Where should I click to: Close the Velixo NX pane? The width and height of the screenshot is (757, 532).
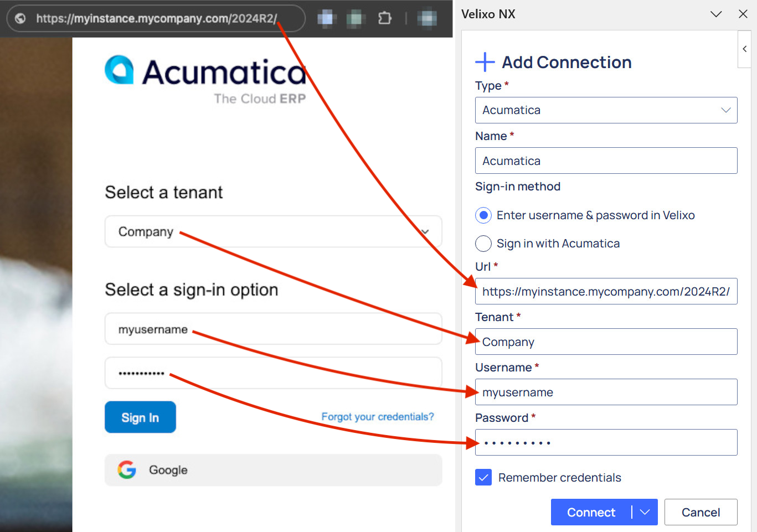point(743,14)
